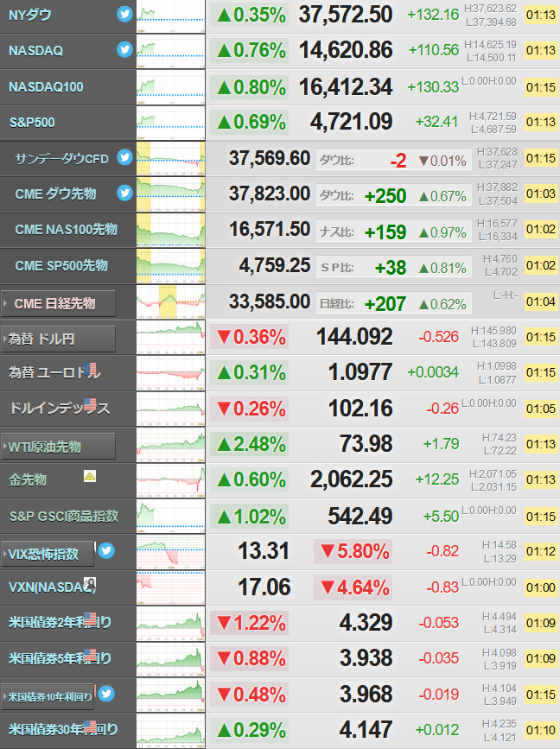Expand the 為替 ドル円 button
The width and height of the screenshot is (560, 749).
(58, 340)
